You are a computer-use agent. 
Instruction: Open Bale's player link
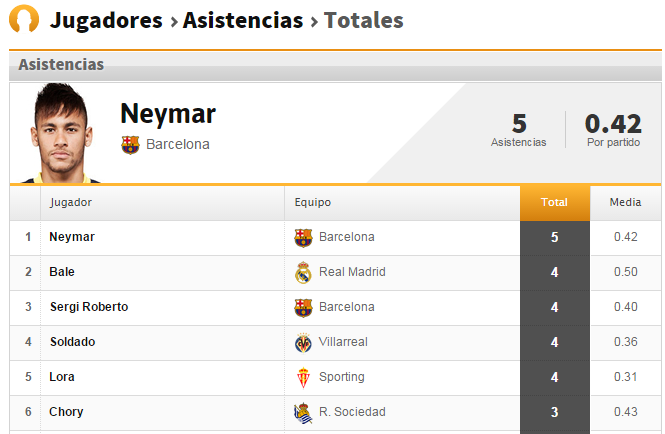tap(62, 272)
